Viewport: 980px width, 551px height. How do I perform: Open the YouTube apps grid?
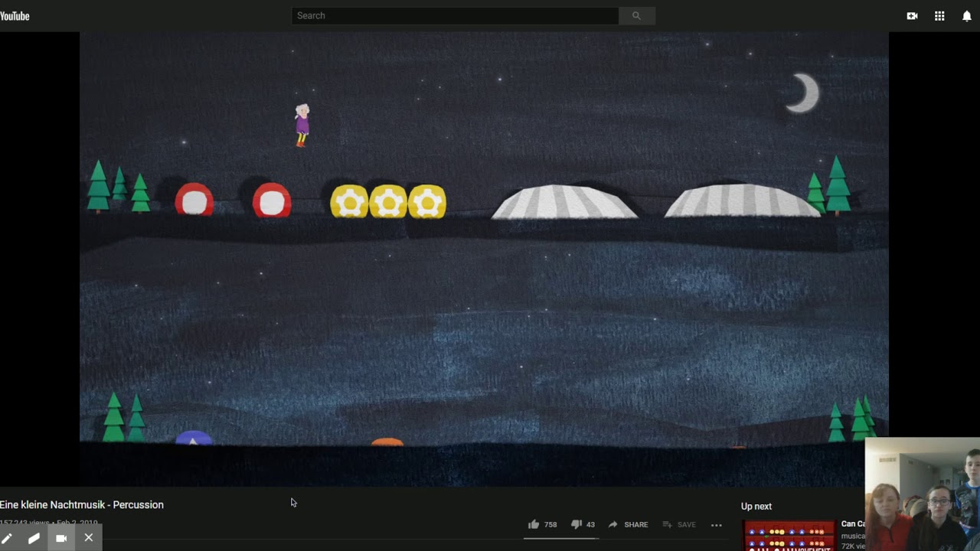[939, 16]
